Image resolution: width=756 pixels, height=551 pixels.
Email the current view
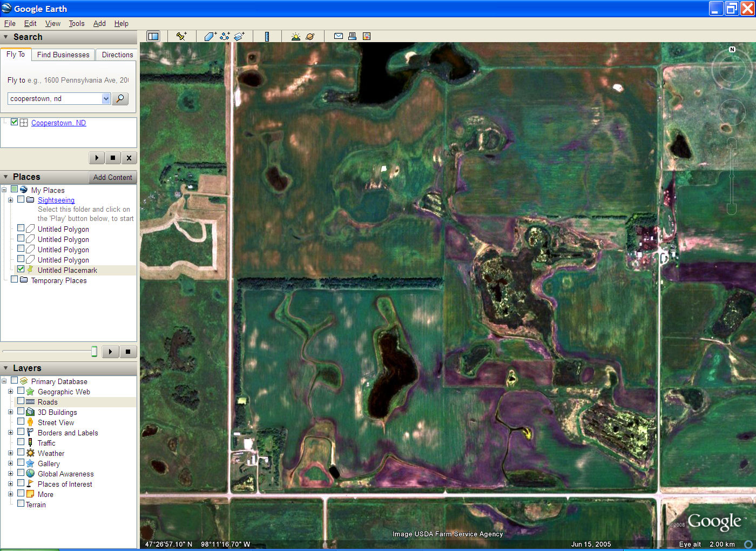point(339,36)
